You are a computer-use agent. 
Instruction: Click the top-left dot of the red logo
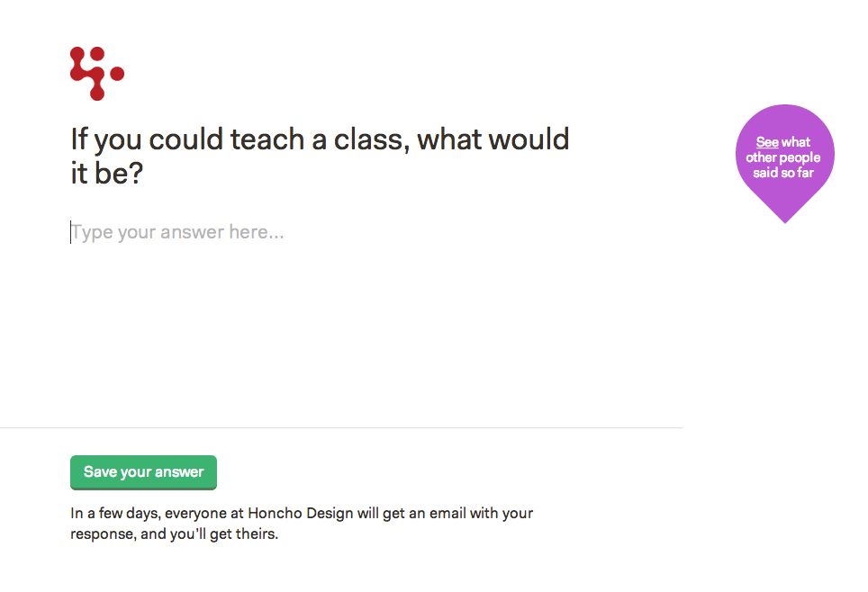point(77,54)
